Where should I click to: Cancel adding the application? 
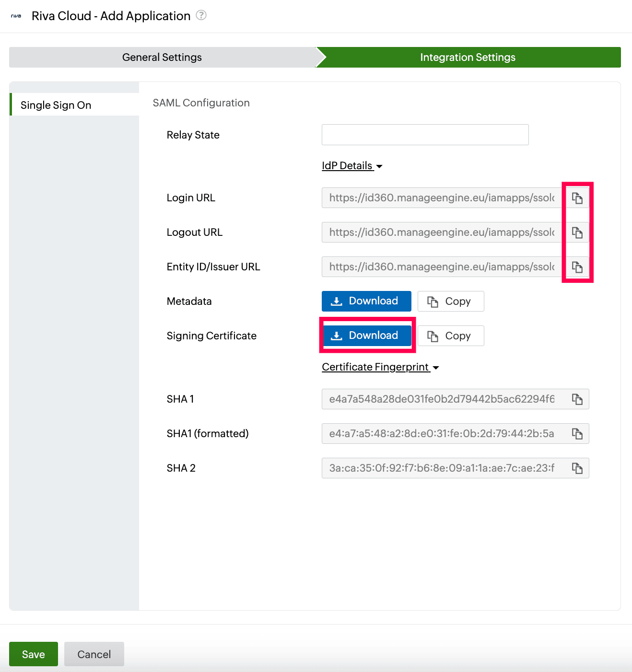point(94,654)
